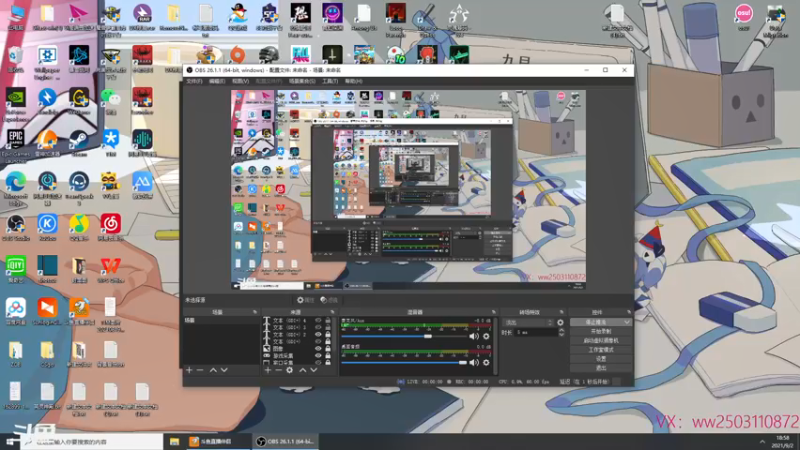The width and height of the screenshot is (800, 450).
Task: Open 麦克风/Aux audio settings gear
Action: tap(486, 336)
